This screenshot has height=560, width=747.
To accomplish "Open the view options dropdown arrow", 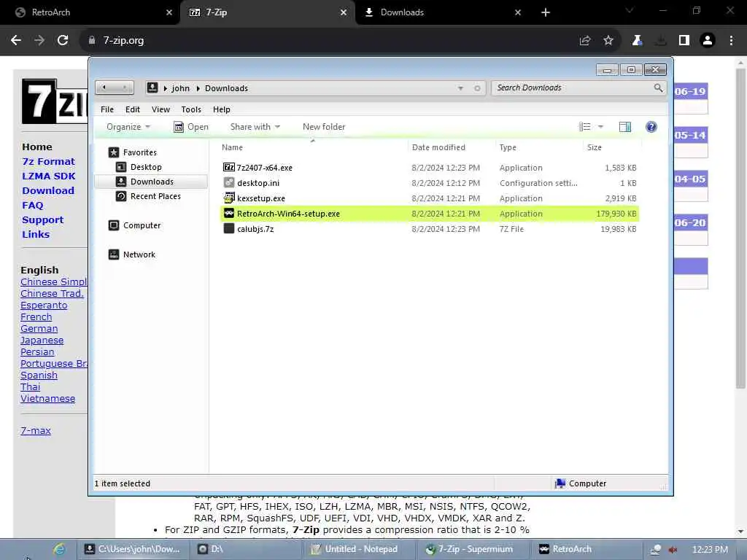I will click(600, 127).
